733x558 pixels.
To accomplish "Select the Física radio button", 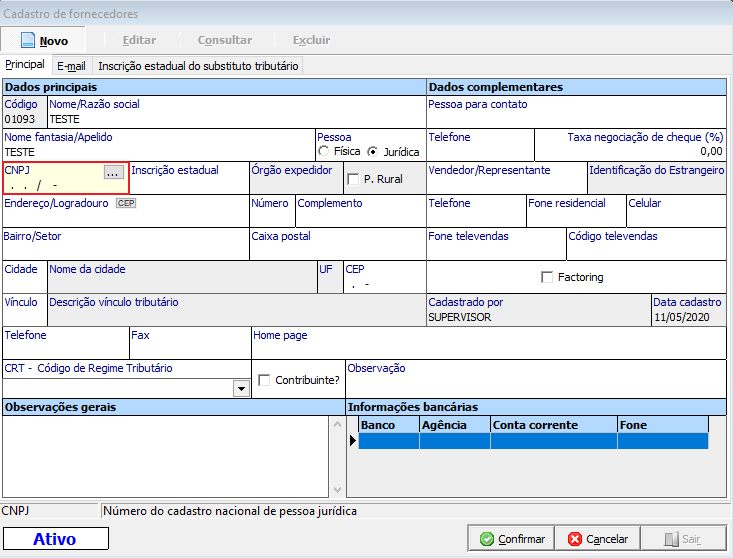I will coord(323,152).
